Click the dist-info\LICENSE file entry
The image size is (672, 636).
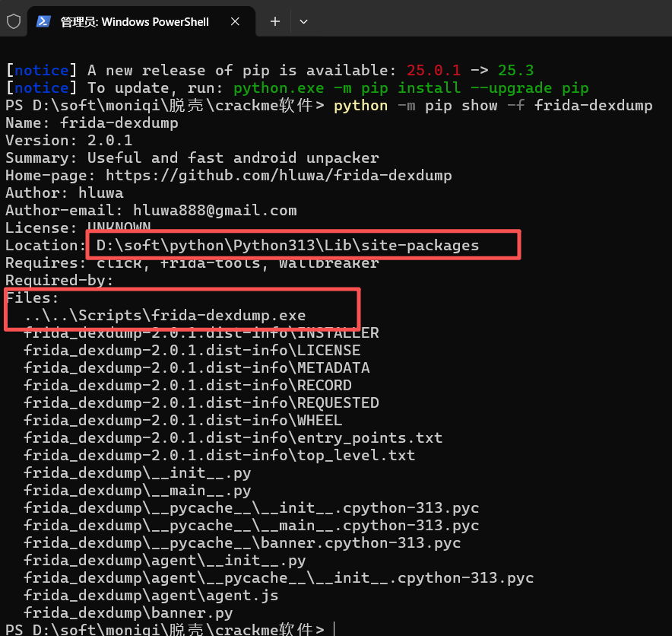[192, 351]
